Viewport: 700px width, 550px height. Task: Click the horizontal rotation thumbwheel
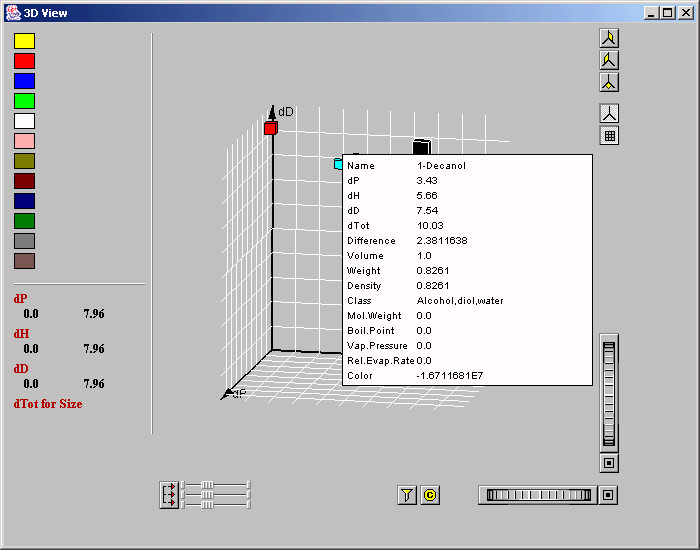538,495
